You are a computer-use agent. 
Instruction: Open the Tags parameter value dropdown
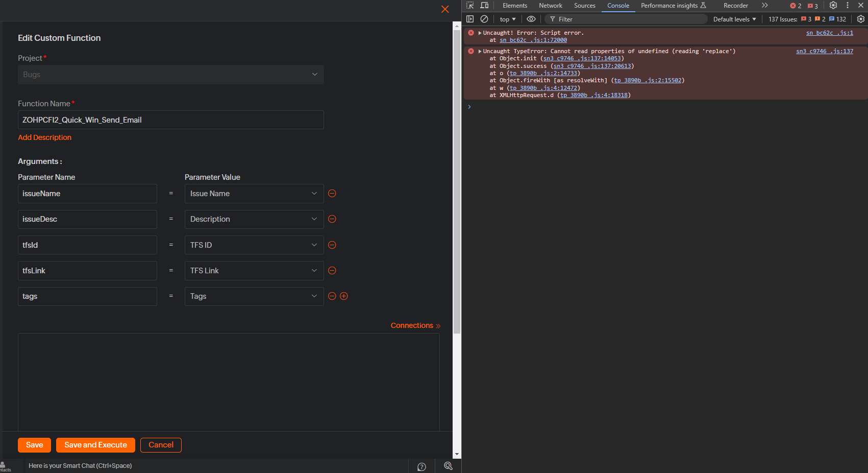point(254,296)
